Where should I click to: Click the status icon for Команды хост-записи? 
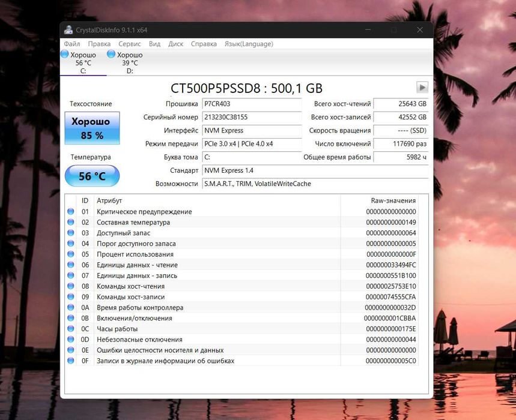[x=71, y=296]
